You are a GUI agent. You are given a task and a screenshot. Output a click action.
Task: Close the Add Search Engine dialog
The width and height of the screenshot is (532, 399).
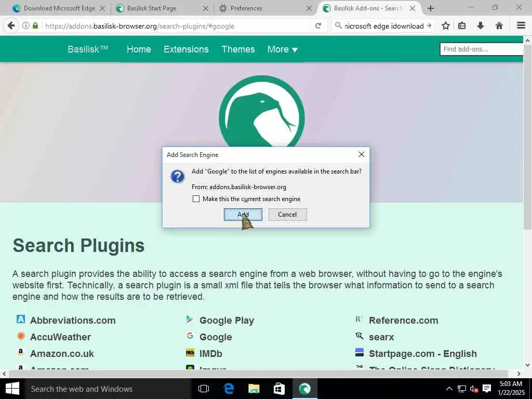[362, 155]
